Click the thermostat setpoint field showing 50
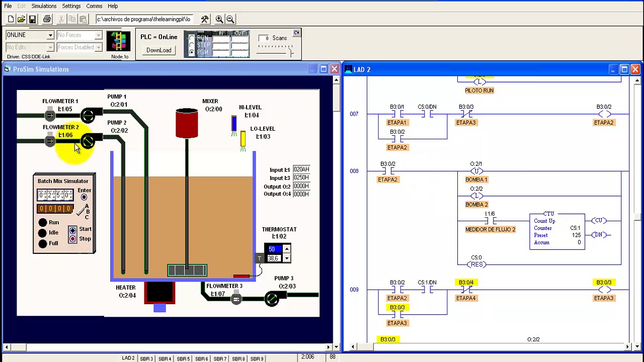 tap(274, 249)
